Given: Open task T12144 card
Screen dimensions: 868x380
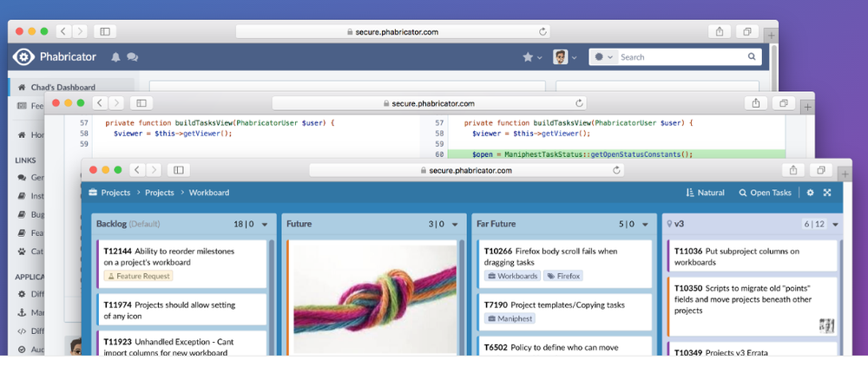Looking at the screenshot, I should click(181, 264).
